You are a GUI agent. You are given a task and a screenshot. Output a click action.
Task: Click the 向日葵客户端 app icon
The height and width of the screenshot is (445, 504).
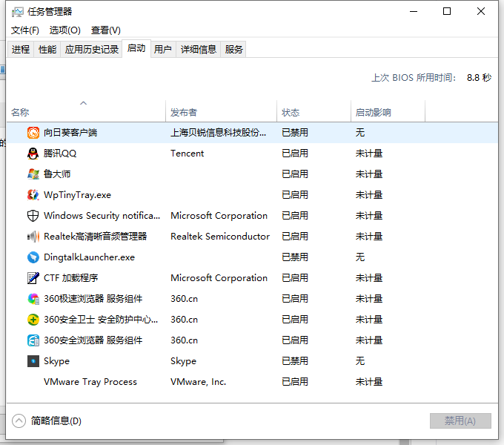coord(33,133)
